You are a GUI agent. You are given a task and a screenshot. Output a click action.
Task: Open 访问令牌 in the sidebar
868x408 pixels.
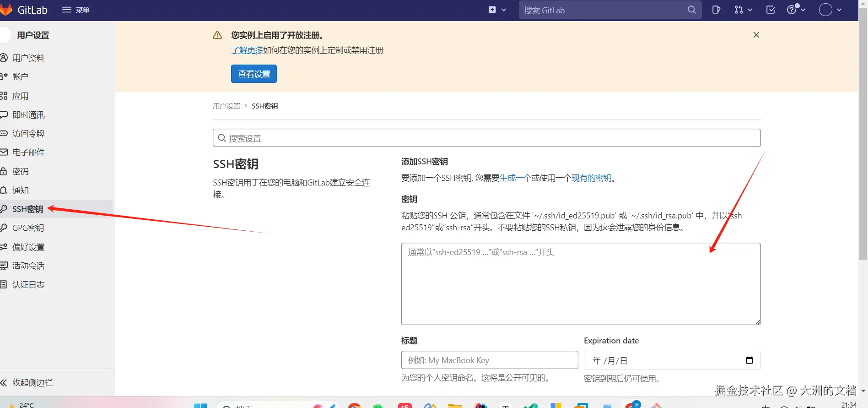coord(56,133)
